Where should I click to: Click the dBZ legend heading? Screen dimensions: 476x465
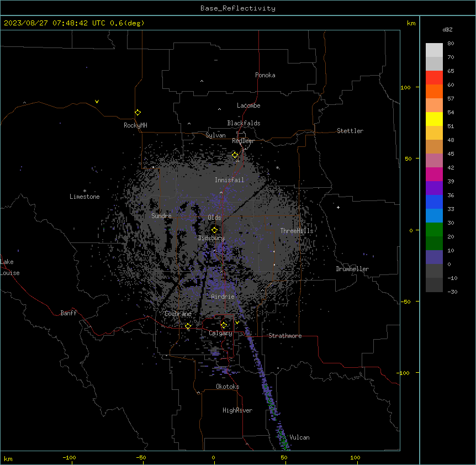click(447, 30)
